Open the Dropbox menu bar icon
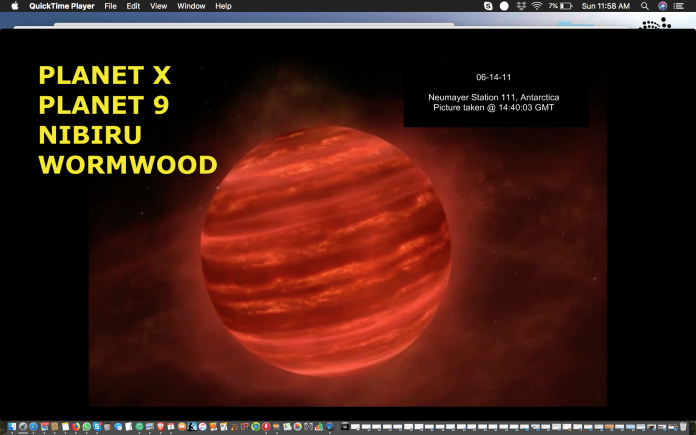696x435 pixels. pyautogui.click(x=520, y=6)
